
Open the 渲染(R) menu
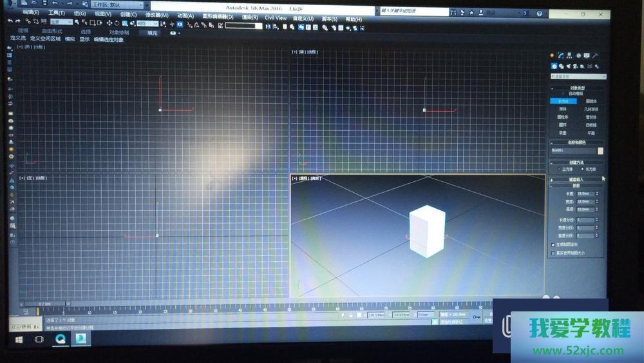tap(250, 17)
